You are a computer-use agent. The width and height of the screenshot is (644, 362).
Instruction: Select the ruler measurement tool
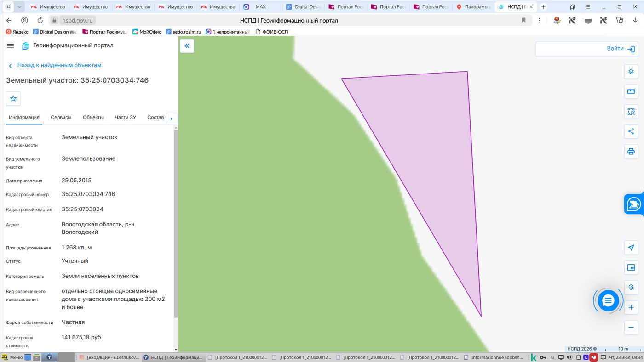[631, 91]
